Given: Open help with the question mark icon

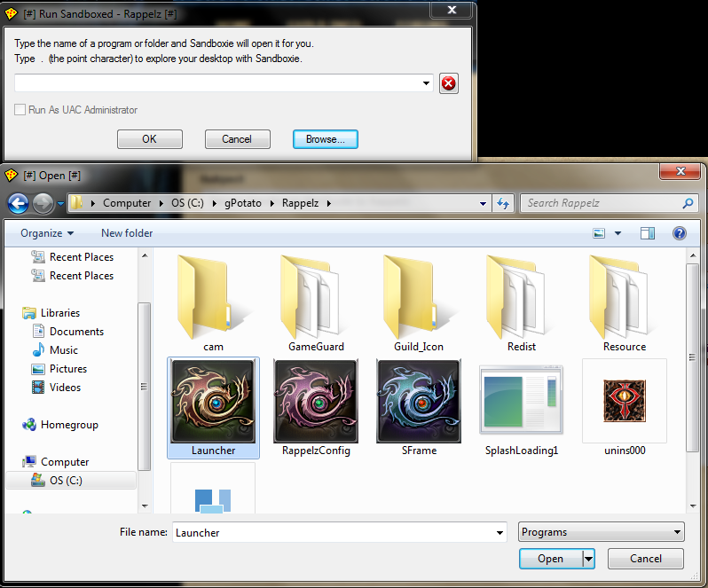Looking at the screenshot, I should (x=679, y=233).
